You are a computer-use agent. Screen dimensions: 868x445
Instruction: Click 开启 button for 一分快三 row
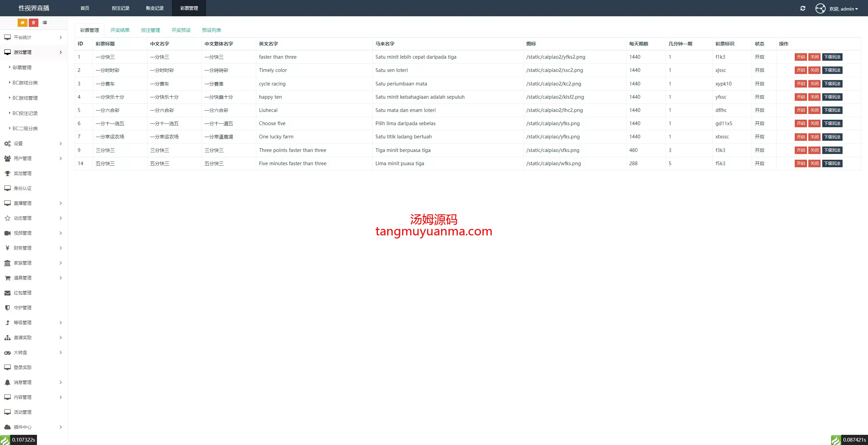[x=801, y=57]
